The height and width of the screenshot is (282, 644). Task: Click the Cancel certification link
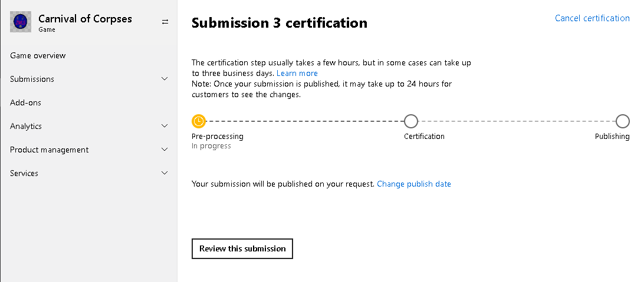pos(592,18)
